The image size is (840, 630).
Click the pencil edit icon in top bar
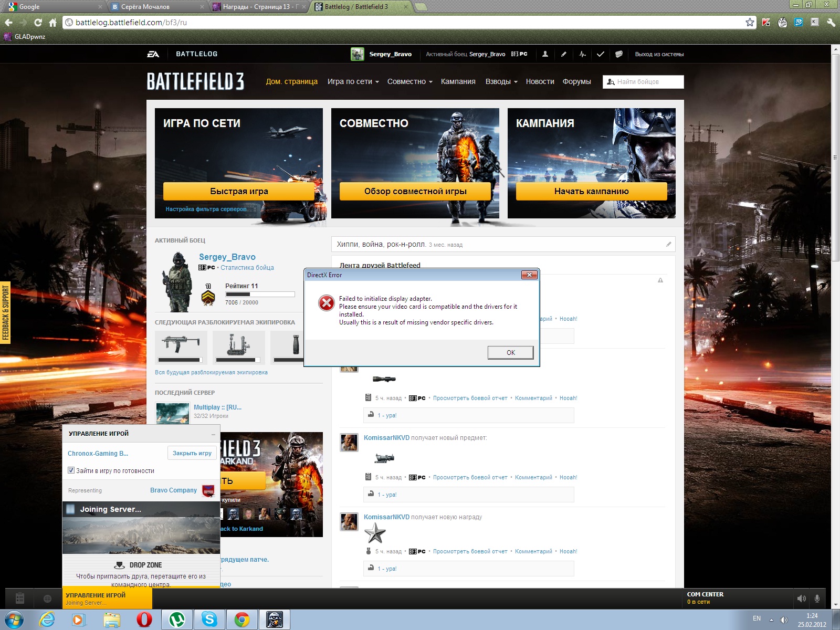click(x=563, y=54)
